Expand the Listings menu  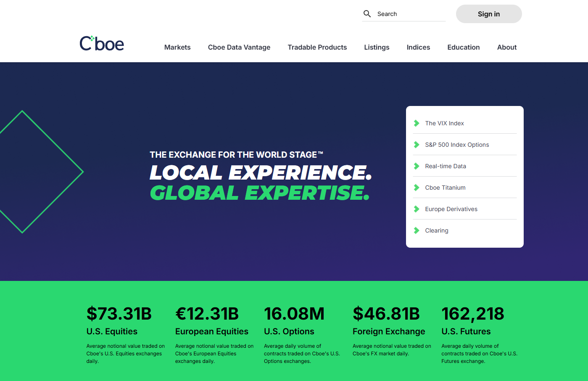(377, 48)
